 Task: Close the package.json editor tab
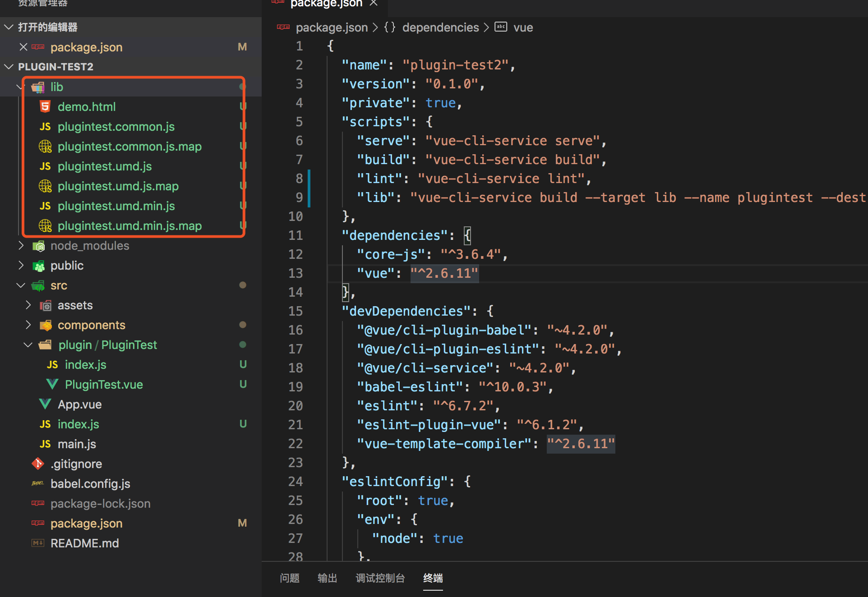(x=373, y=4)
